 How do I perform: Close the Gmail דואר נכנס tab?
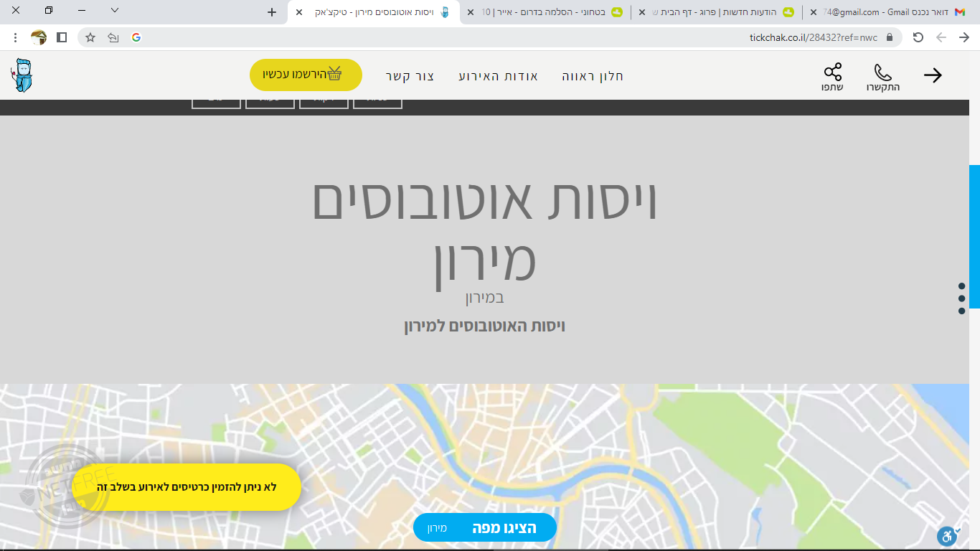(814, 12)
